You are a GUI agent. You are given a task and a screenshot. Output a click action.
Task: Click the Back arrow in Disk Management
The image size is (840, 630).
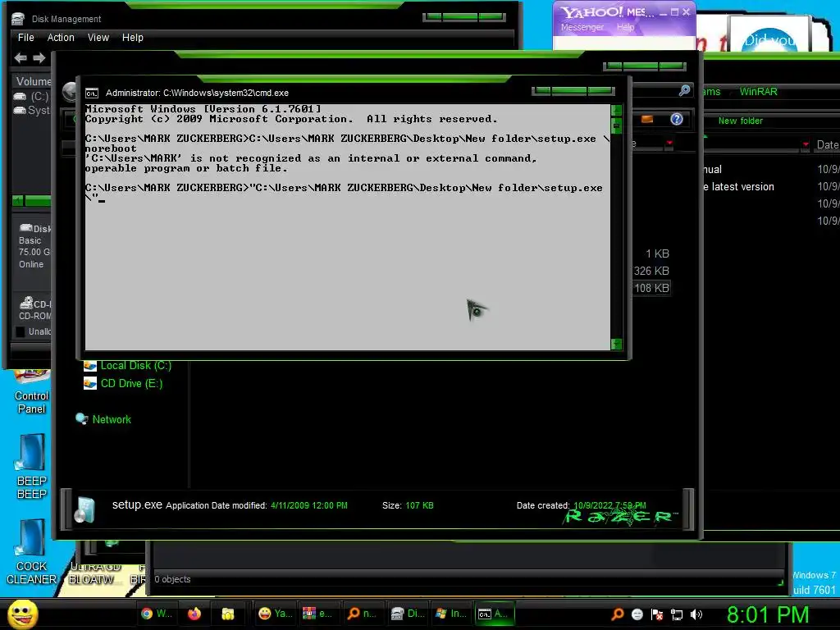click(x=21, y=57)
